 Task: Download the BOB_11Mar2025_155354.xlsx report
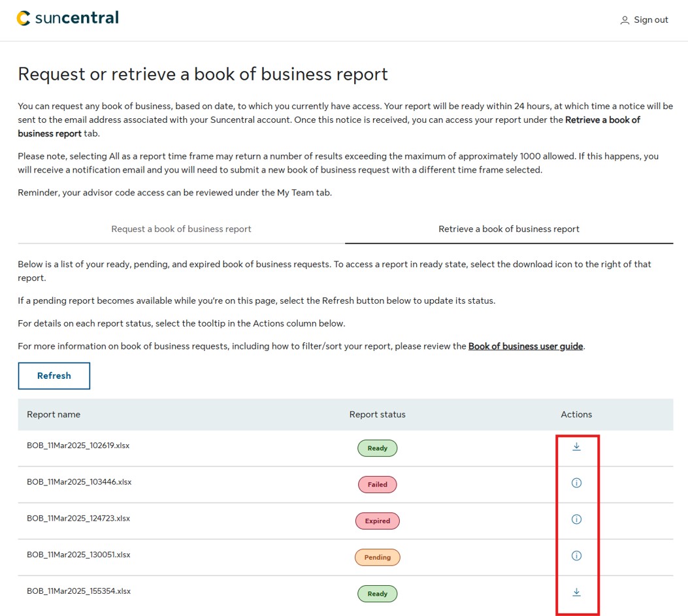576,592
